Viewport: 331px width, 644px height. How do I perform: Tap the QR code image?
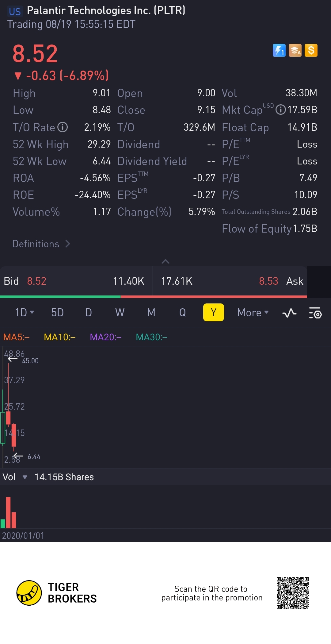coord(292,593)
